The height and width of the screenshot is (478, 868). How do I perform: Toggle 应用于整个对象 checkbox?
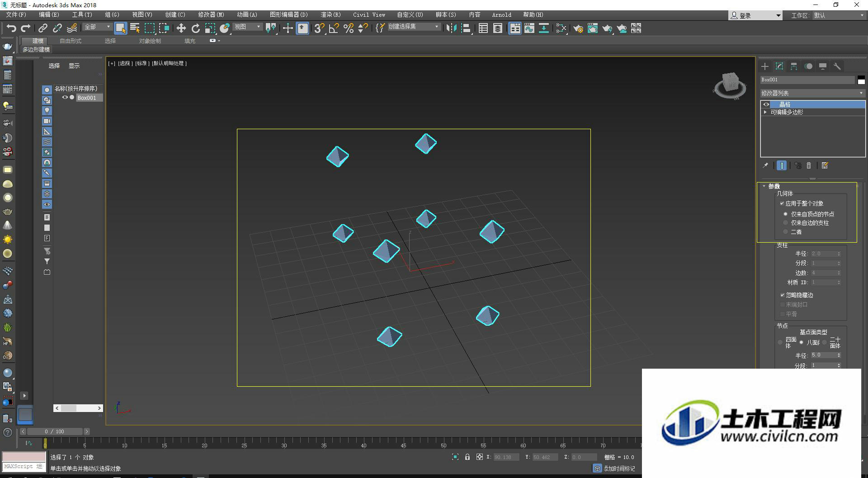tap(782, 203)
